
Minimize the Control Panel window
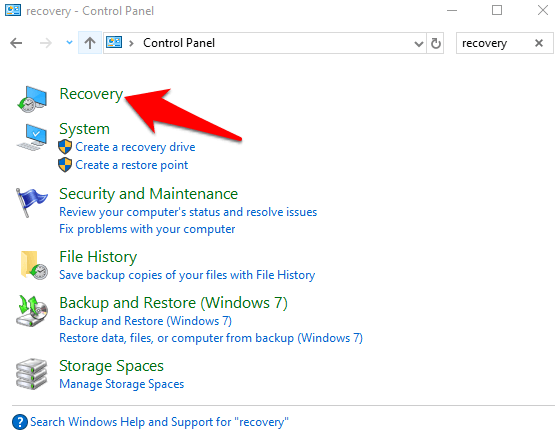452,10
